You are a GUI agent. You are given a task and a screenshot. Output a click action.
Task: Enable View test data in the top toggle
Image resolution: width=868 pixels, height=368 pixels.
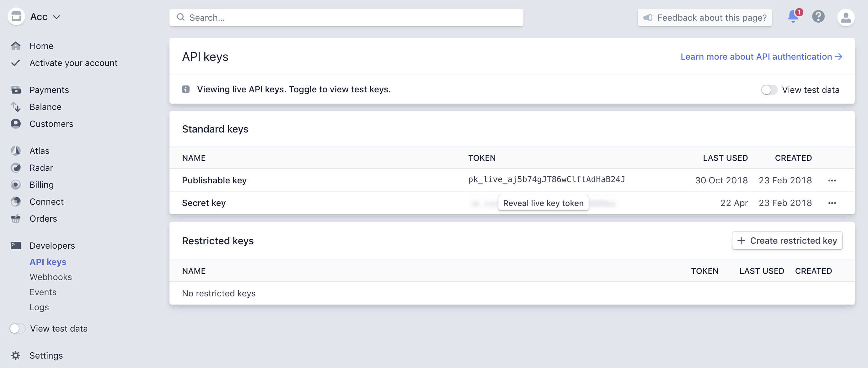pos(769,90)
